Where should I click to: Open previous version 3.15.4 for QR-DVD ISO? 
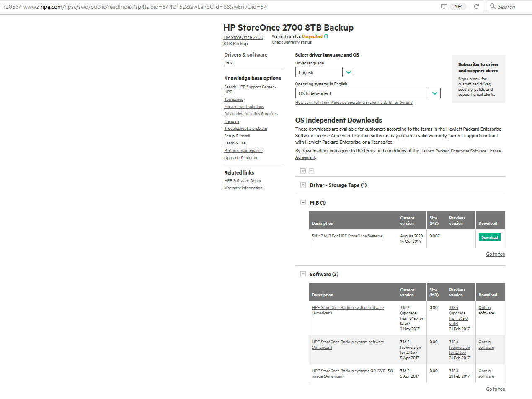point(454,371)
